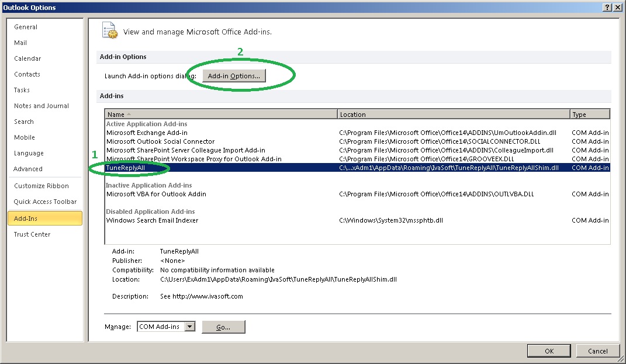This screenshot has width=626, height=364.
Task: Click the UmOutlookAddin.dll location path
Action: coord(448,133)
